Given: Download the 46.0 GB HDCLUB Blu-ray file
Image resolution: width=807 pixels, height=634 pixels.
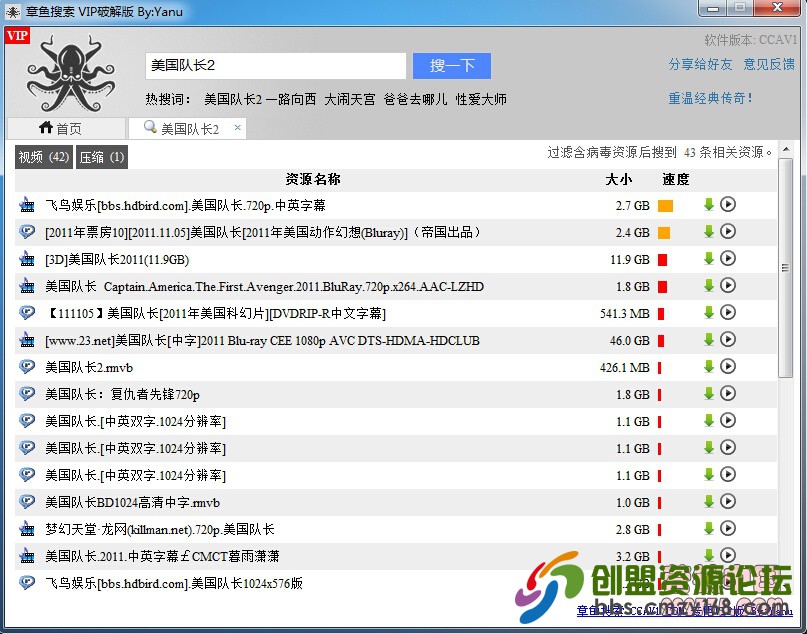Looking at the screenshot, I should (x=709, y=340).
